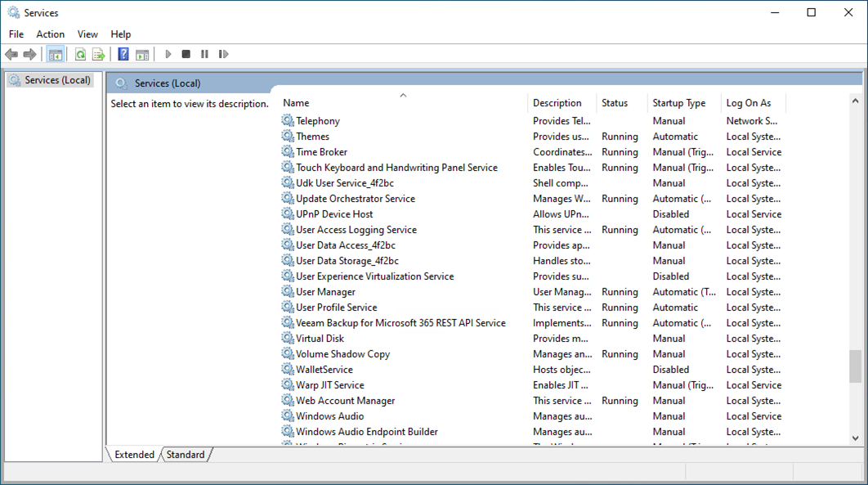Click Running status of Volume Shadow Copy
This screenshot has width=868, height=485.
tap(620, 354)
